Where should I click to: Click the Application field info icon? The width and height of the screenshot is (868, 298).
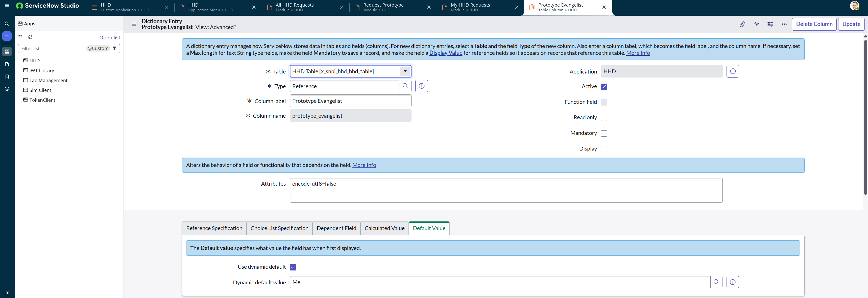(x=733, y=71)
